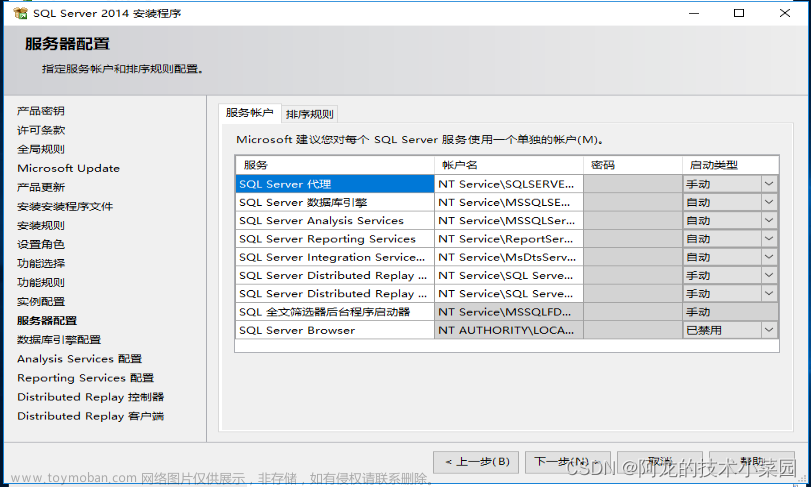Screen dimensions: 811x487
Task: Click the 下一步(N) next button
Action: click(567, 462)
